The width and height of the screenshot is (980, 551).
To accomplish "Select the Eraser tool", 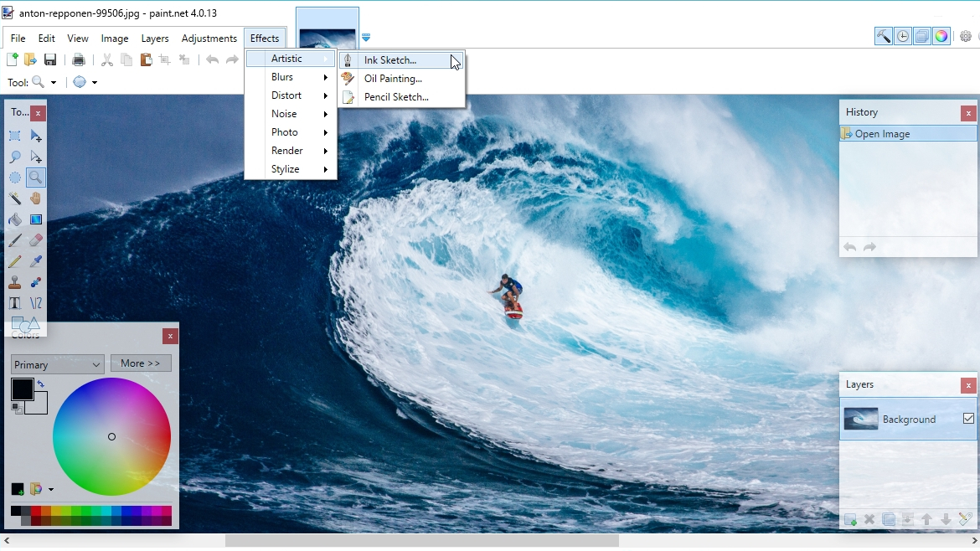I will pos(35,240).
